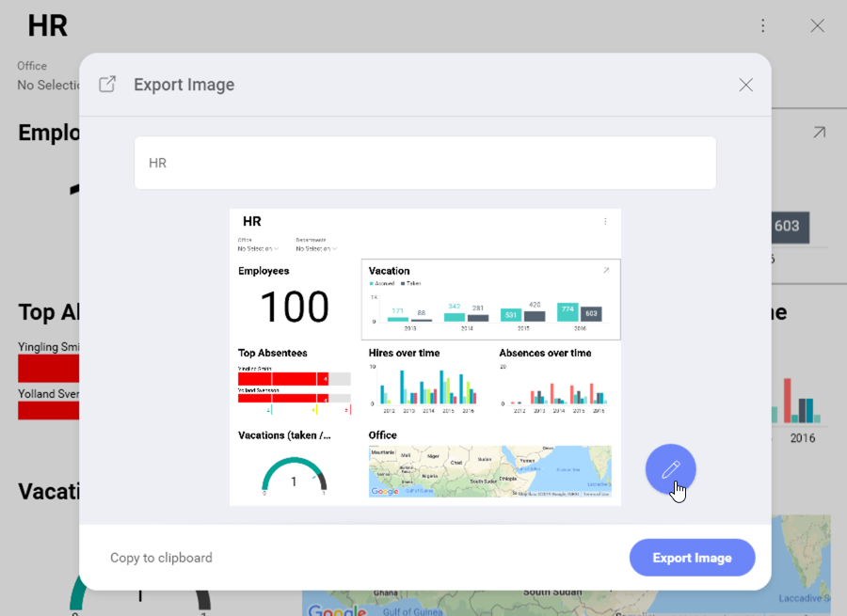Image resolution: width=847 pixels, height=616 pixels.
Task: Select the 603 data label in background
Action: [789, 226]
